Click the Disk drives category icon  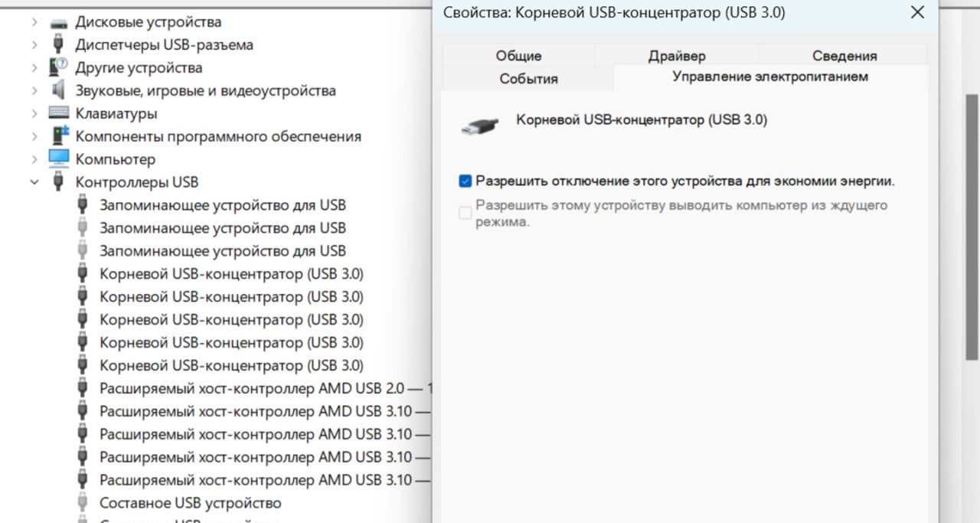[x=58, y=22]
